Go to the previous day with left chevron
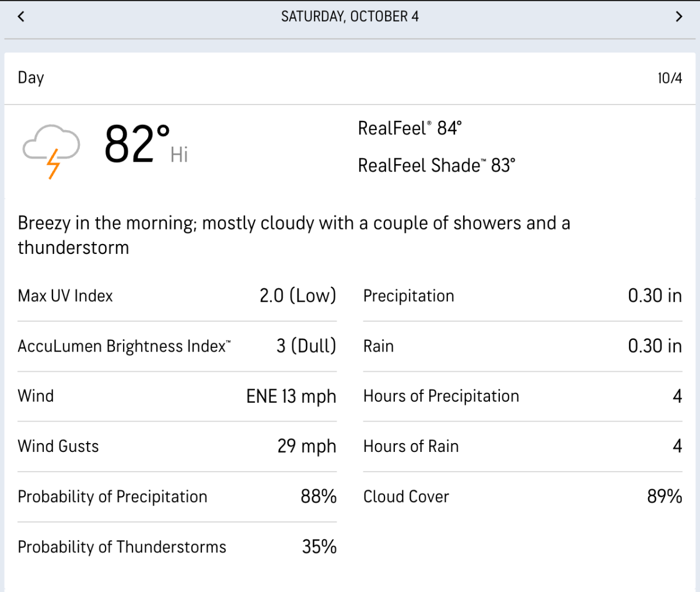This screenshot has height=592, width=700. [21, 17]
